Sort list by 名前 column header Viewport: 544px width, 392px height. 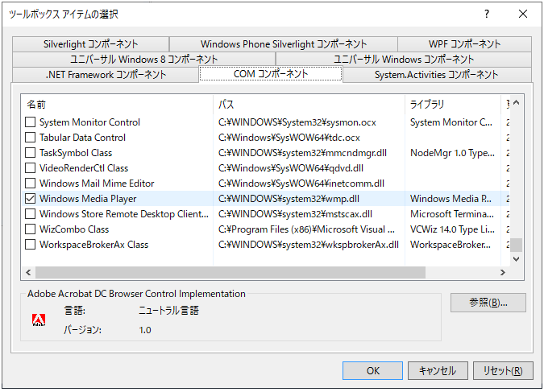(118, 104)
